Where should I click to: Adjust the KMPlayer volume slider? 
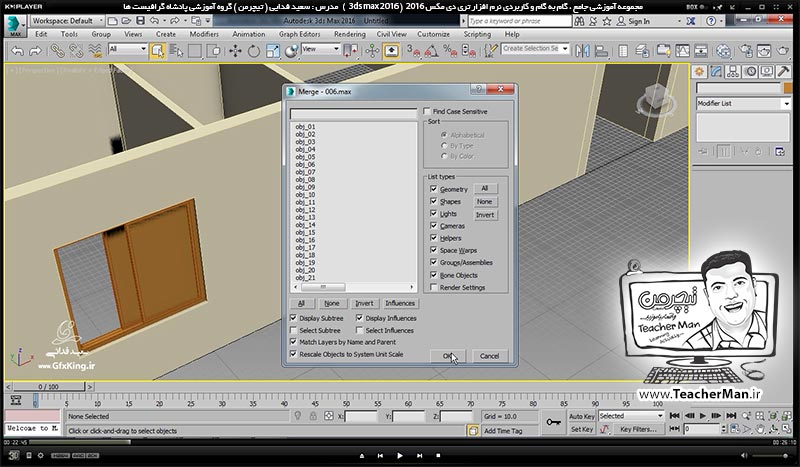[770, 455]
